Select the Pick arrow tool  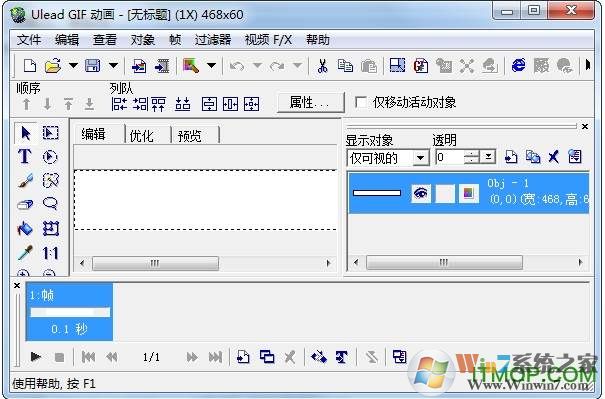tap(25, 133)
